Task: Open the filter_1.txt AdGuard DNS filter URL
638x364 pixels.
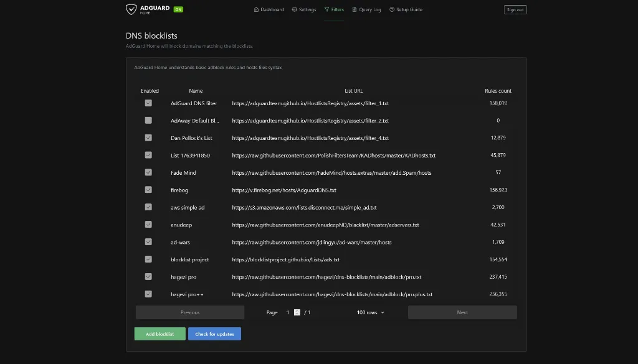Action: [310, 103]
